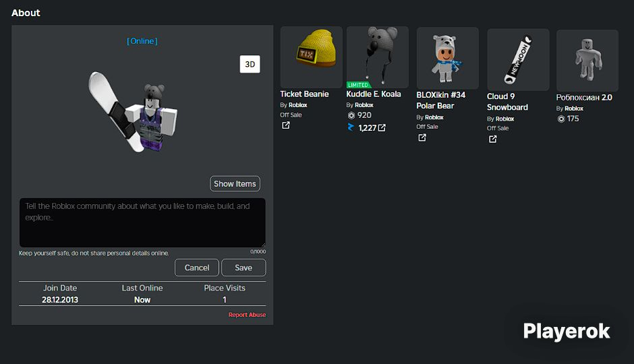Screen dimensions: 634x364
Task: Open the Роблоксиан 2.0 thumbnail
Action: (587, 60)
